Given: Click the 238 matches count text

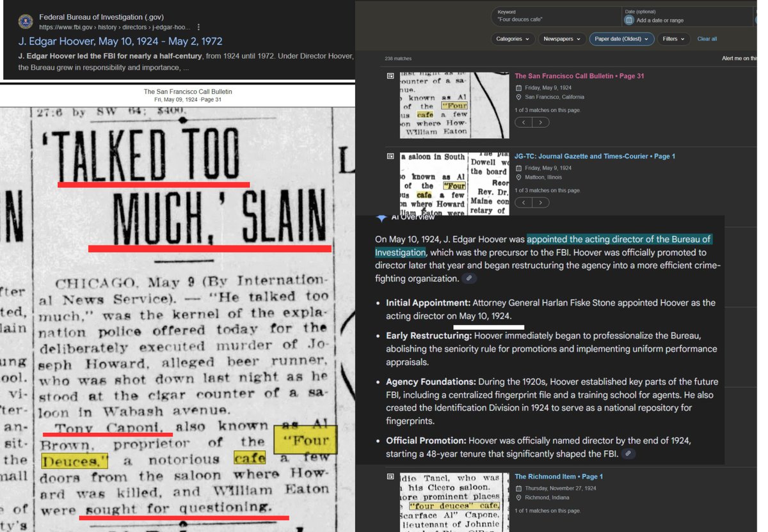Looking at the screenshot, I should coord(398,58).
